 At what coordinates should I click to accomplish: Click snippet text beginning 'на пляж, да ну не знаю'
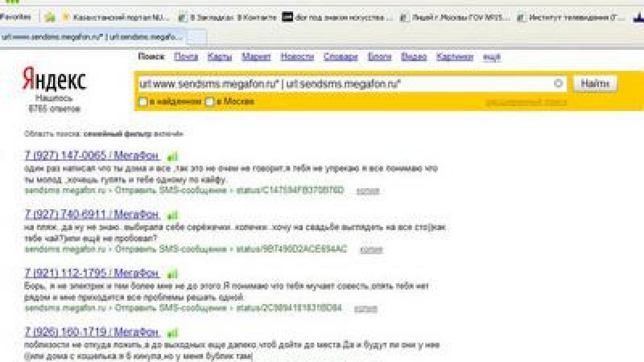(235, 233)
